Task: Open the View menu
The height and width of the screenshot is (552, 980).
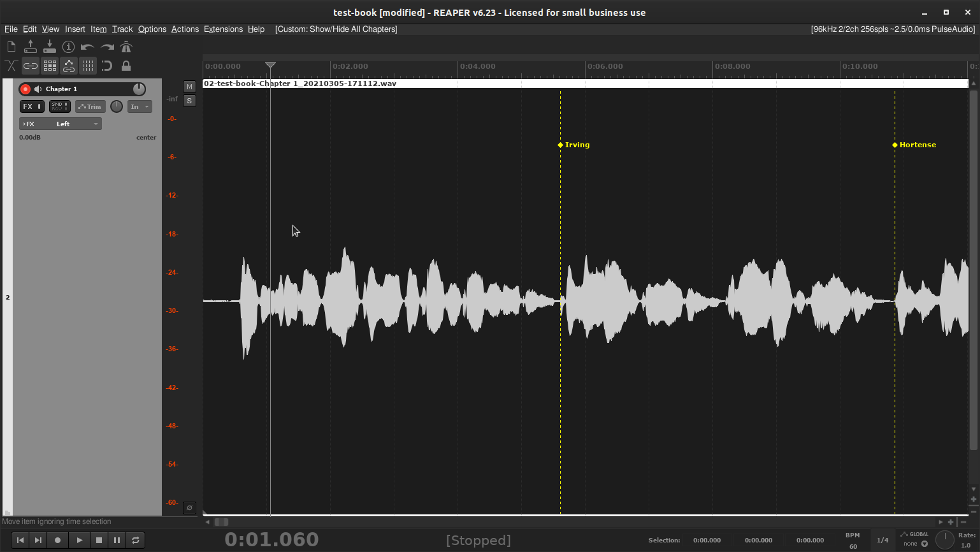Action: [x=50, y=29]
